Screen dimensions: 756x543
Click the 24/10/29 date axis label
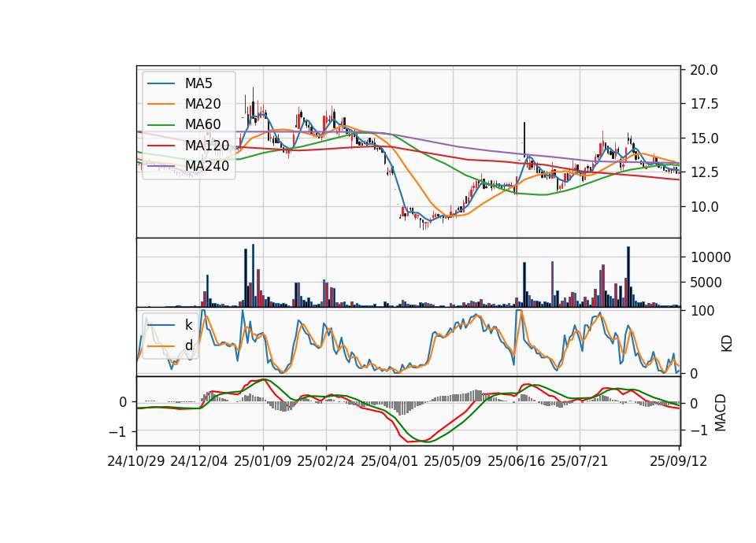tap(136, 461)
